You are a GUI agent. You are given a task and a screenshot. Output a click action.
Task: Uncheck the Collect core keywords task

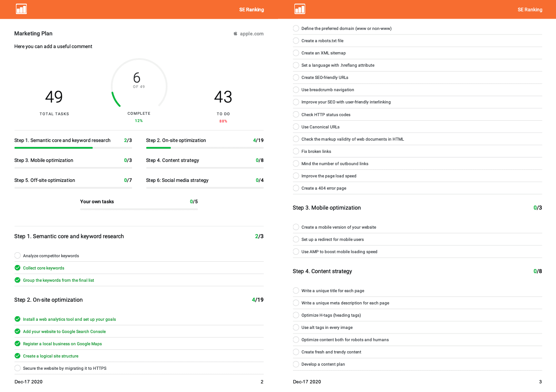(x=18, y=268)
